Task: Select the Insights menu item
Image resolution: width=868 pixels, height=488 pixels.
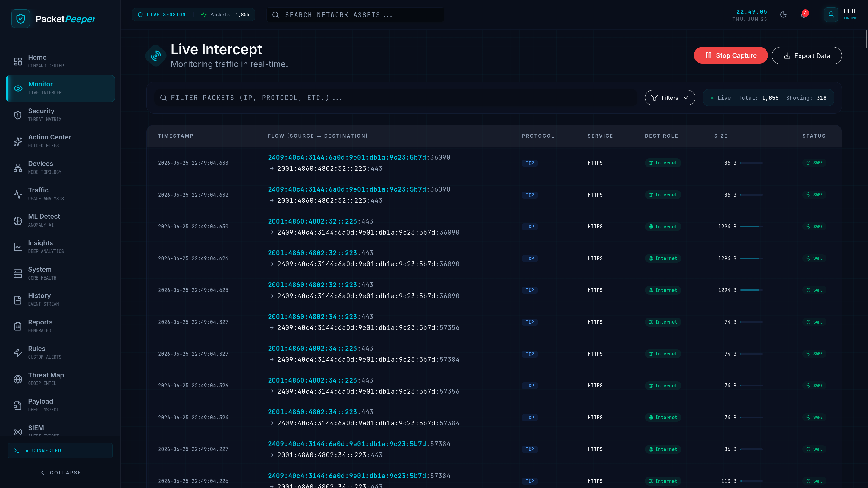Action: [x=60, y=247]
